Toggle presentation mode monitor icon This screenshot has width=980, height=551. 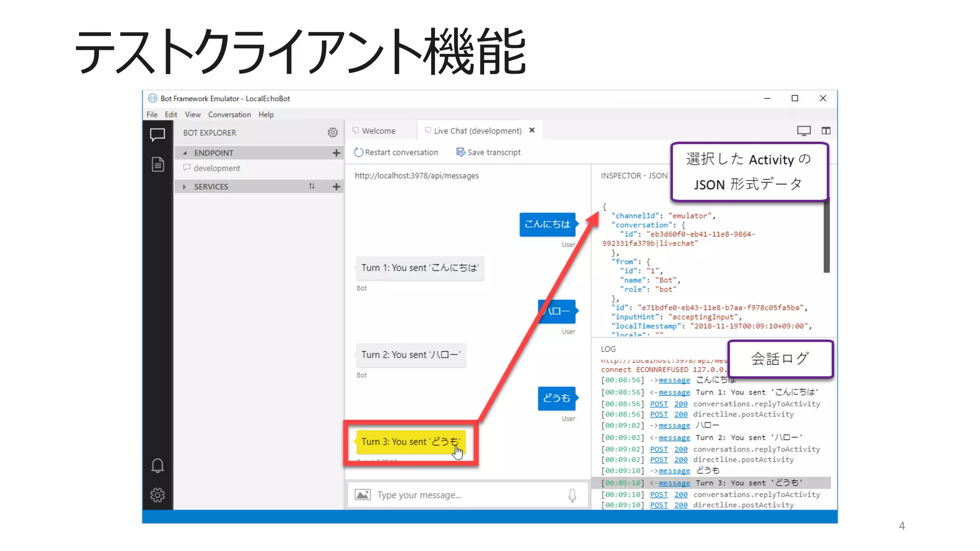pos(803,131)
